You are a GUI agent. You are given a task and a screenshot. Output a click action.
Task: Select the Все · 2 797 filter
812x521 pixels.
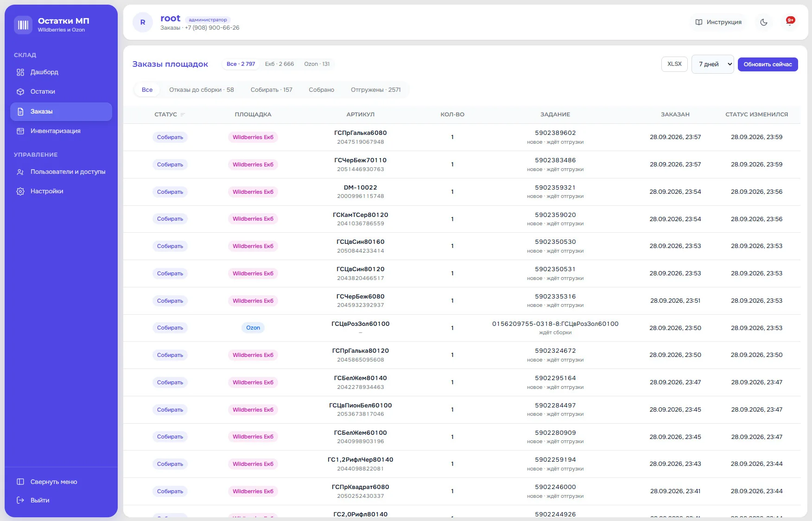(x=241, y=64)
